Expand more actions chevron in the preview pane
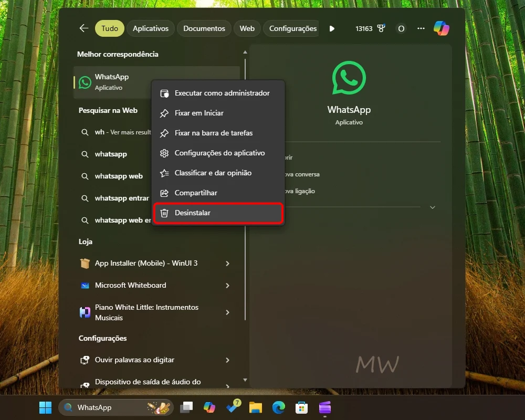525x420 pixels. click(x=433, y=208)
